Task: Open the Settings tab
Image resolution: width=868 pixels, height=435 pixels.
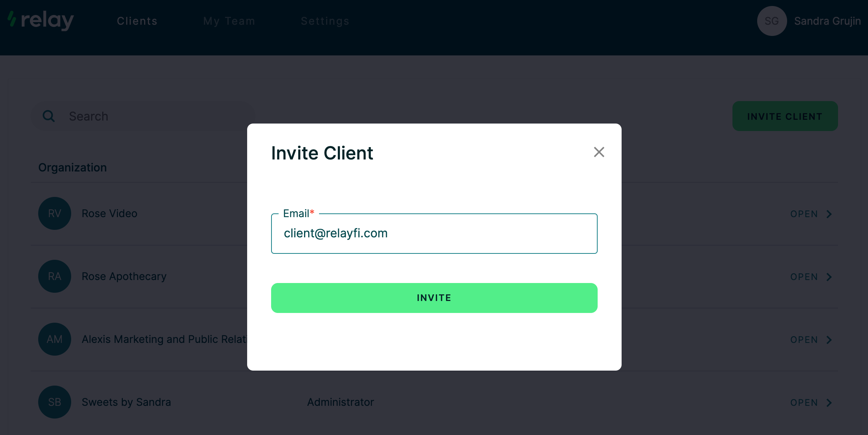Action: tap(325, 21)
